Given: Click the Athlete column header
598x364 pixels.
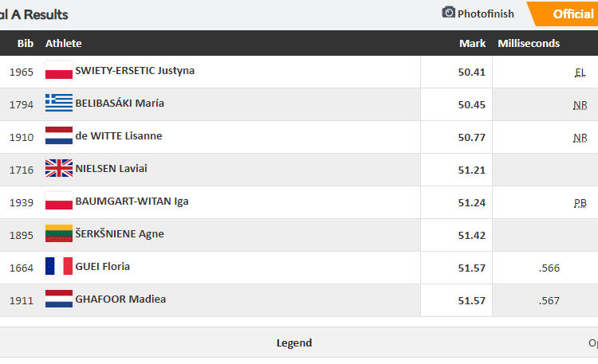Looking at the screenshot, I should pyautogui.click(x=64, y=44).
